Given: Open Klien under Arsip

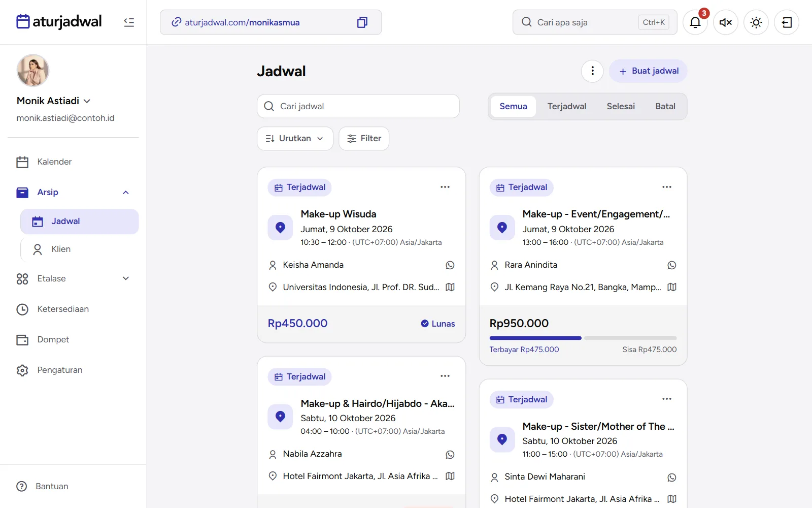Looking at the screenshot, I should coord(80,249).
